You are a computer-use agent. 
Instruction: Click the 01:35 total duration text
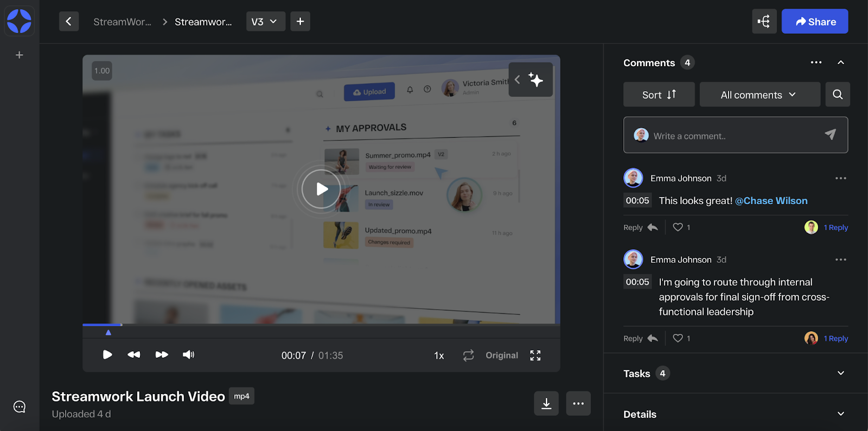(331, 356)
